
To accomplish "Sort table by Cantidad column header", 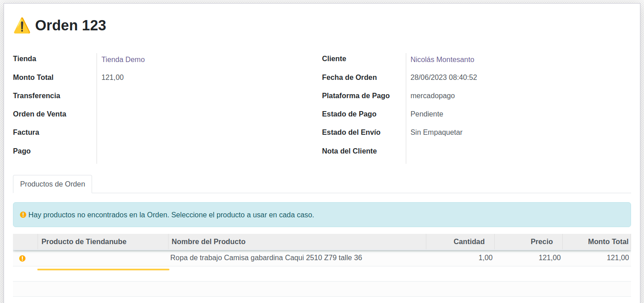I will coord(469,241).
